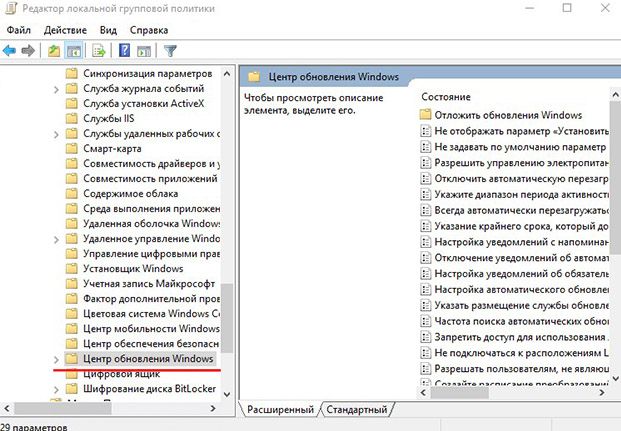This screenshot has height=431, width=621.
Task: Toggle the console tree pane icon
Action: [x=74, y=51]
